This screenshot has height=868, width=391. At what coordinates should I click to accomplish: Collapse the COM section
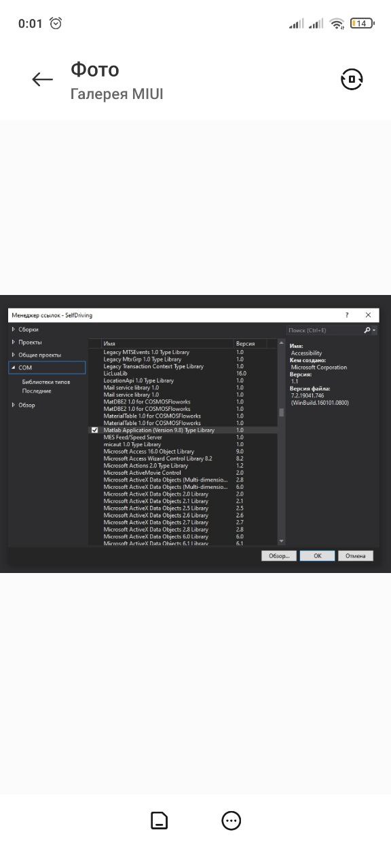point(13,368)
